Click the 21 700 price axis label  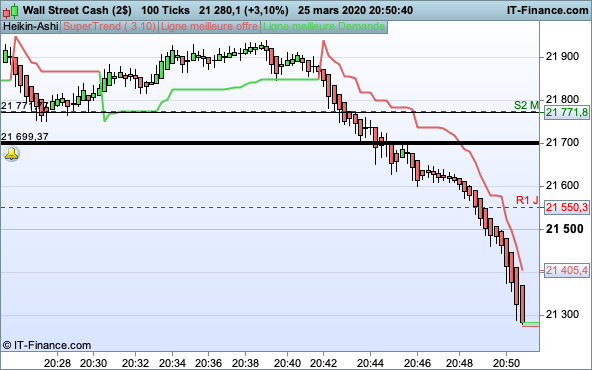562,143
